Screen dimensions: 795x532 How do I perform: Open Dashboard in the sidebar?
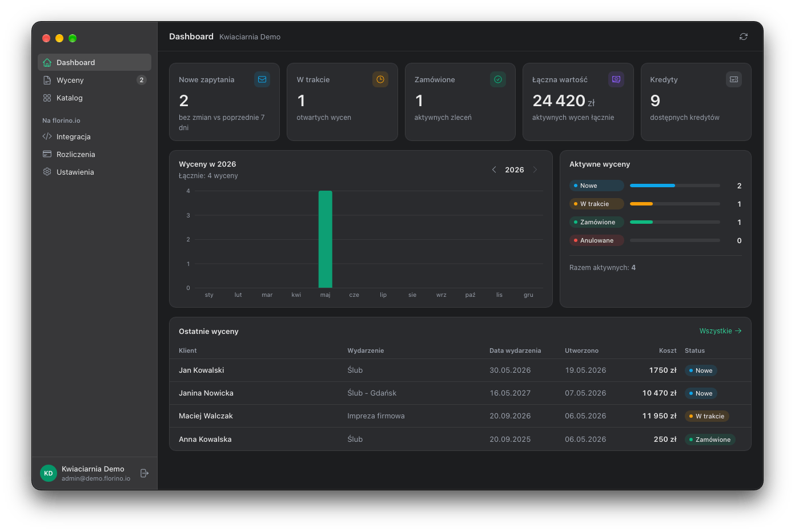pos(95,62)
